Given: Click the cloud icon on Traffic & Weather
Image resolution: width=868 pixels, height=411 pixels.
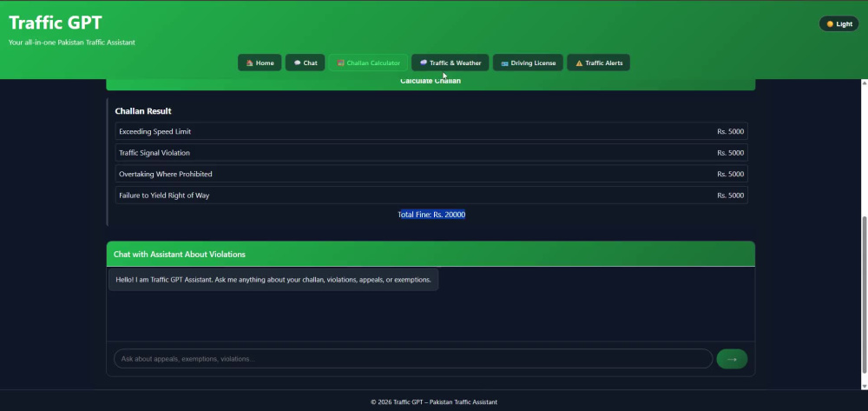Looking at the screenshot, I should coord(424,63).
